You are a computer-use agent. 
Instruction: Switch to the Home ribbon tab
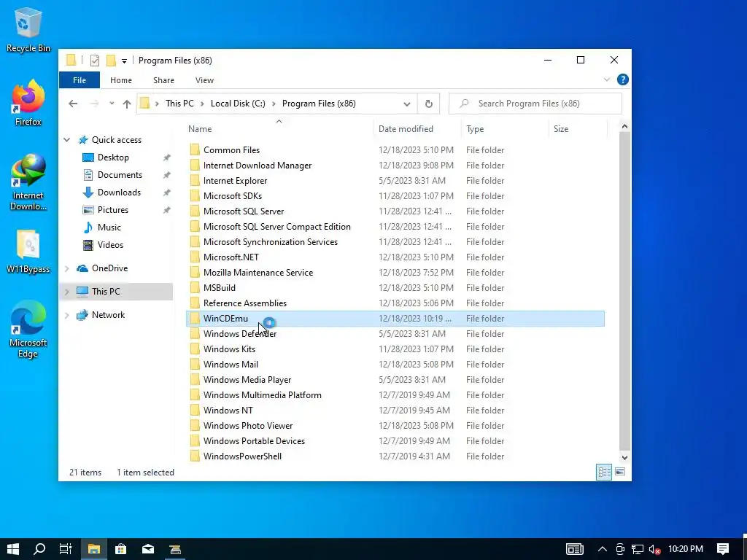point(121,80)
